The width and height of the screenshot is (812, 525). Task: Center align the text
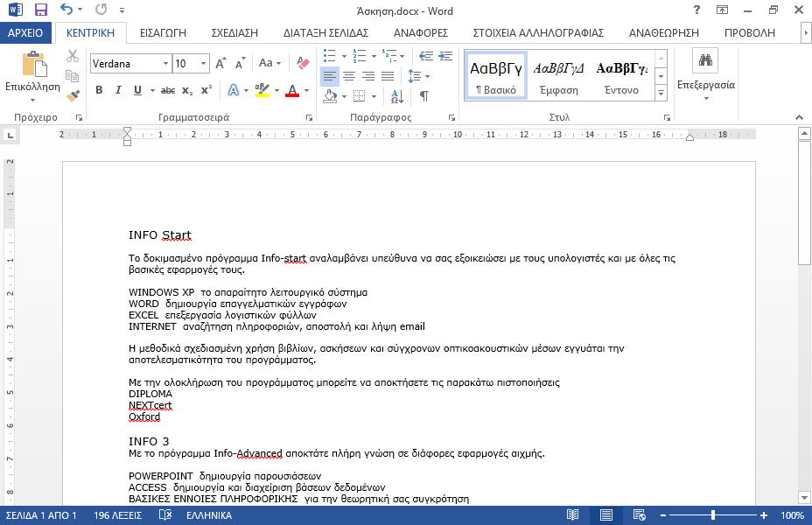pyautogui.click(x=349, y=76)
